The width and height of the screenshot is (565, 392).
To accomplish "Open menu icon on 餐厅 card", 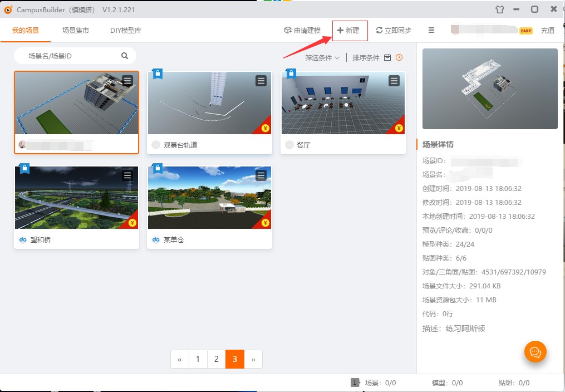I will pos(394,81).
